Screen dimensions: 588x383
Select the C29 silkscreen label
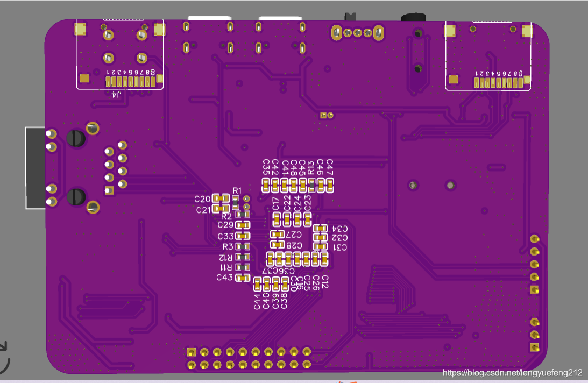tap(225, 225)
